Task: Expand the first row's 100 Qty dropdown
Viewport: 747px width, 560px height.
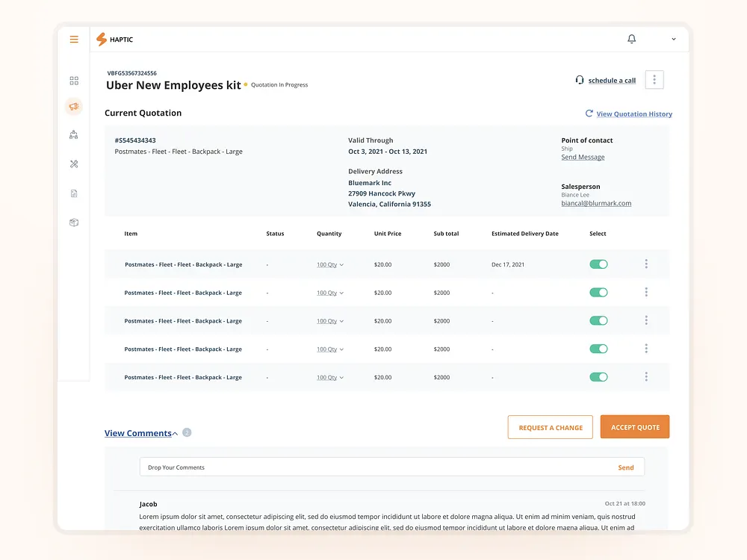Action: 330,265
